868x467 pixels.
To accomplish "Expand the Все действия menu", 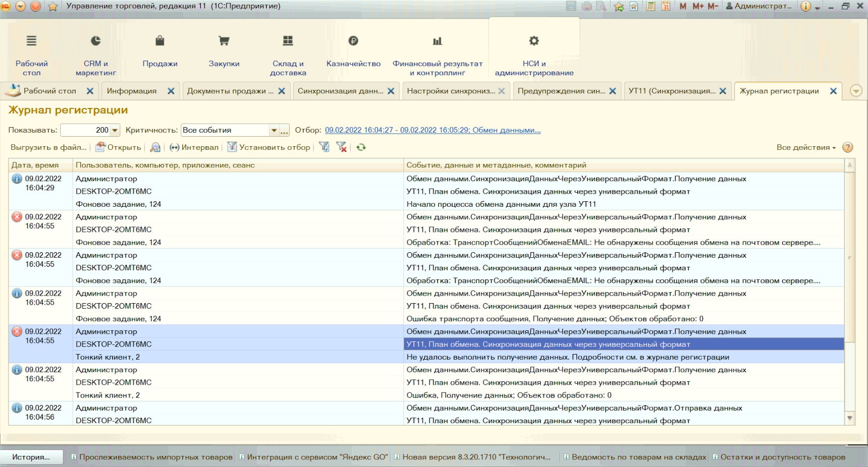I will pyautogui.click(x=806, y=147).
